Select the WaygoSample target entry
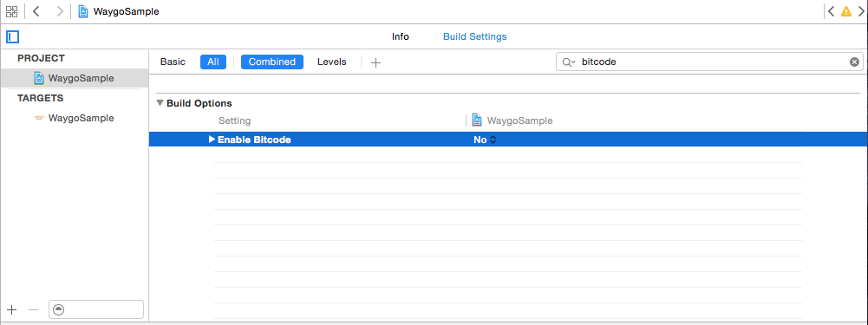The image size is (868, 325). coord(75,118)
